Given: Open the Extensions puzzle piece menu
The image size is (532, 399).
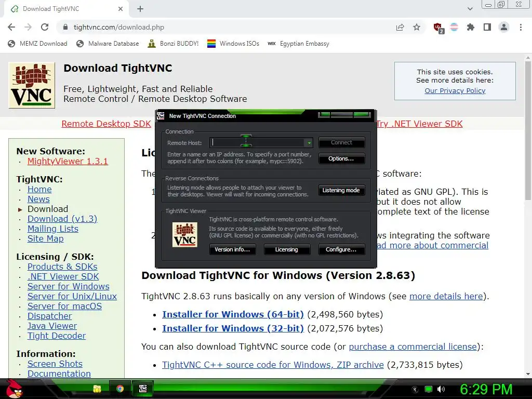Looking at the screenshot, I should pos(471,27).
